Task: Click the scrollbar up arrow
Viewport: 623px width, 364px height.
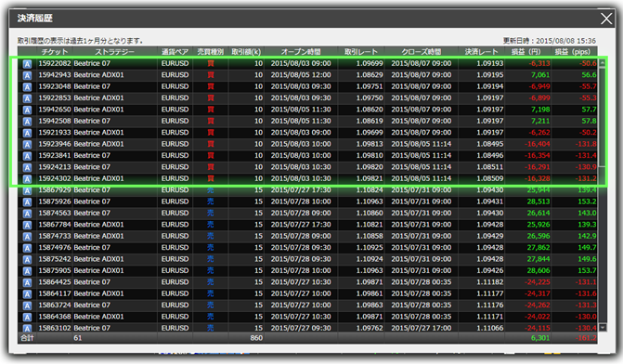Action: point(603,62)
